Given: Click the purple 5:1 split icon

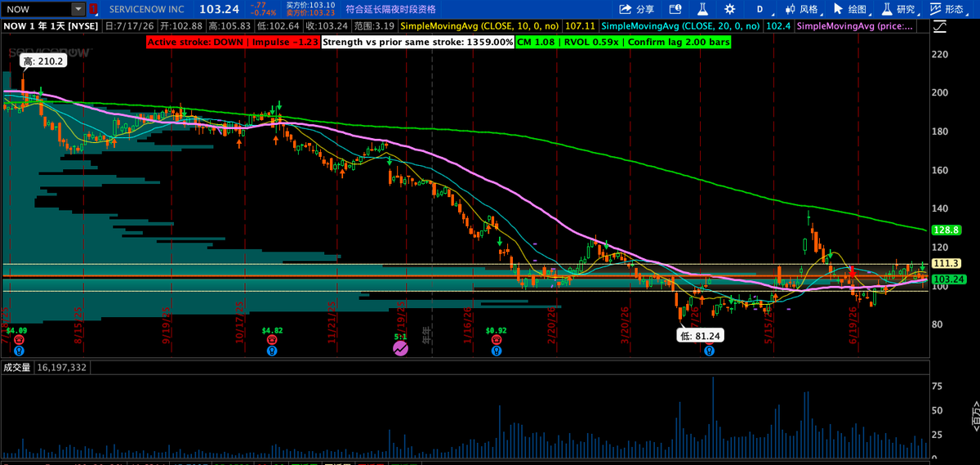Looking at the screenshot, I should pos(400,348).
